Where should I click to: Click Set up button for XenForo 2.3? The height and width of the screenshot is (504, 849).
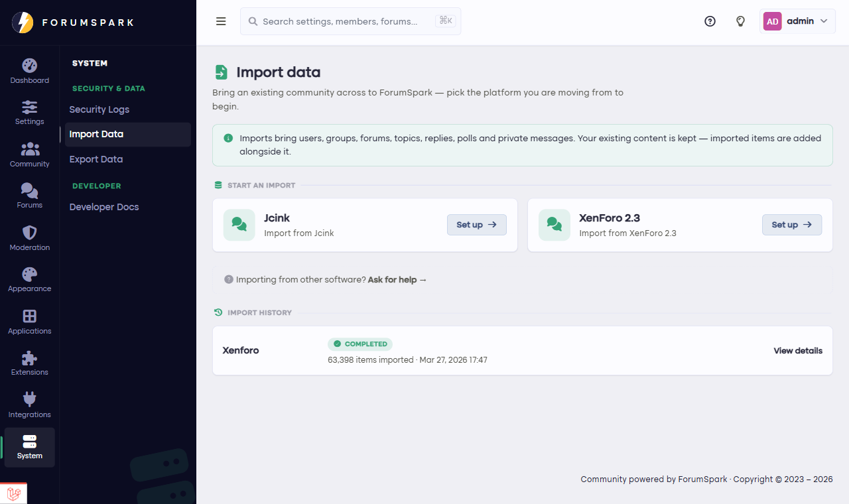click(792, 225)
